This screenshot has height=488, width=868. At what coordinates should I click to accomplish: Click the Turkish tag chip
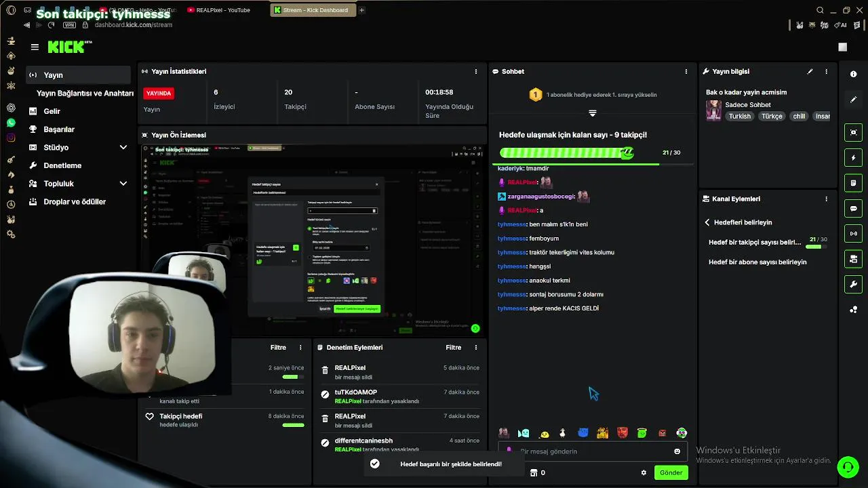pos(740,117)
